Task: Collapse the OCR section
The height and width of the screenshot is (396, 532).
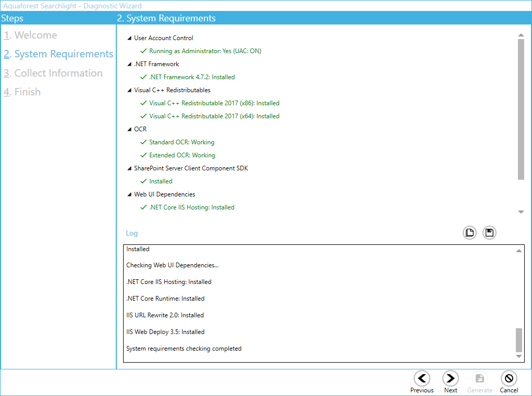Action: [129, 129]
